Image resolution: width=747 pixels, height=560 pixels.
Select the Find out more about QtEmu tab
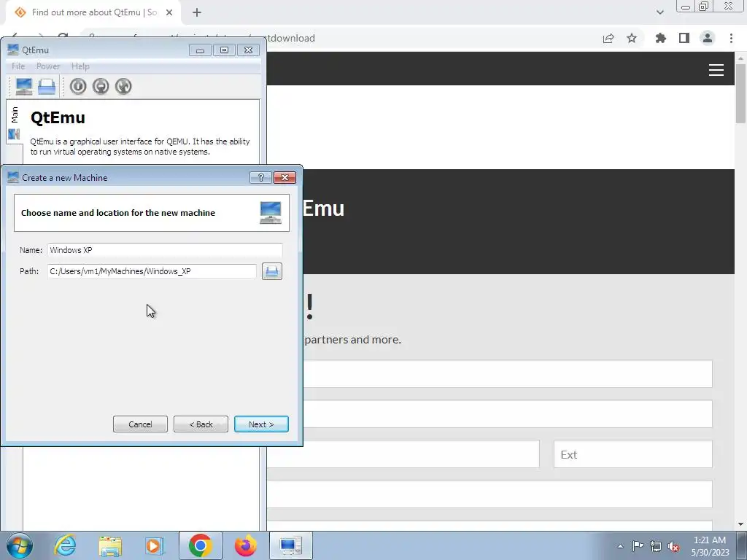coord(93,12)
